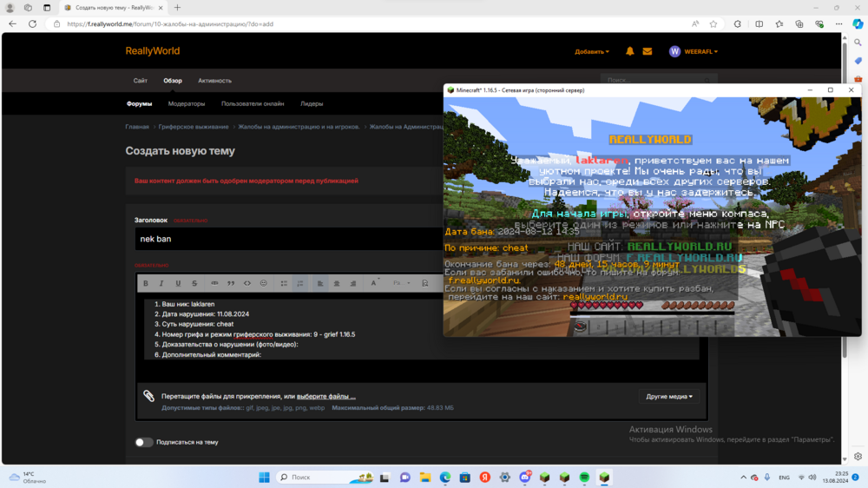The height and width of the screenshot is (488, 868).
Task: Select the 'Обзор' navigation tab
Action: 173,80
